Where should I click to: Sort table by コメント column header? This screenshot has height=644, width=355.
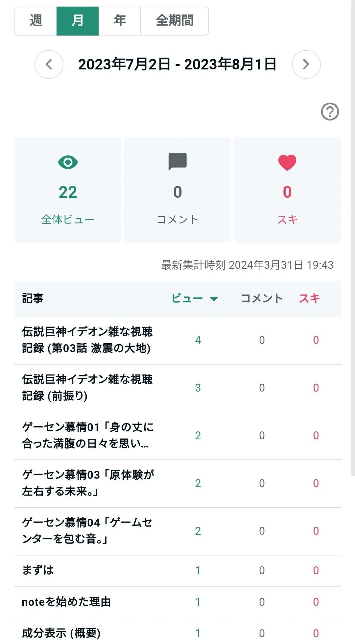click(262, 298)
